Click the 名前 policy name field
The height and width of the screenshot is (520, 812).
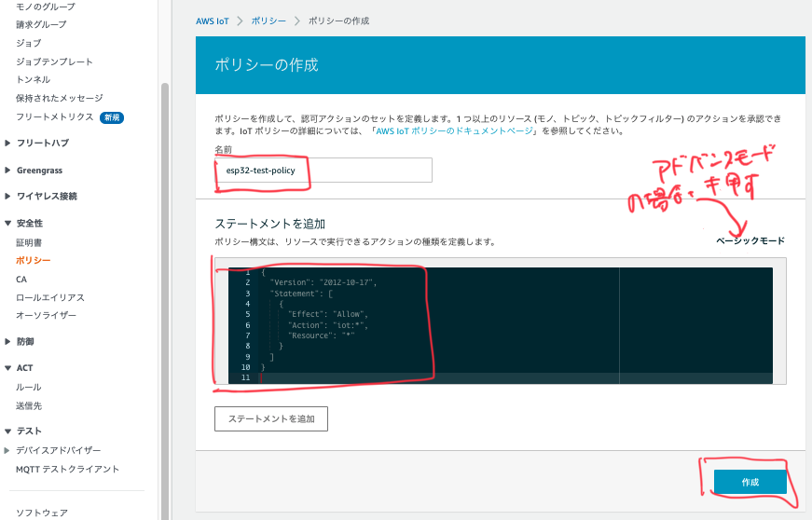pyautogui.click(x=323, y=171)
